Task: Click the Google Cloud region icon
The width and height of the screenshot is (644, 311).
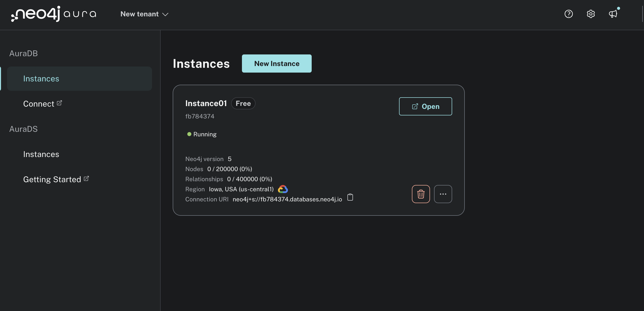Action: pos(283,189)
